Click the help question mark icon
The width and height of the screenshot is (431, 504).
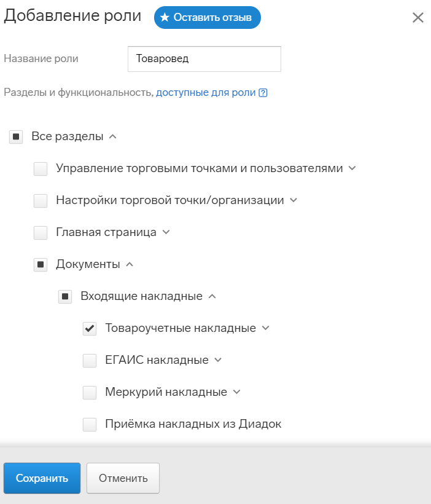tap(263, 93)
